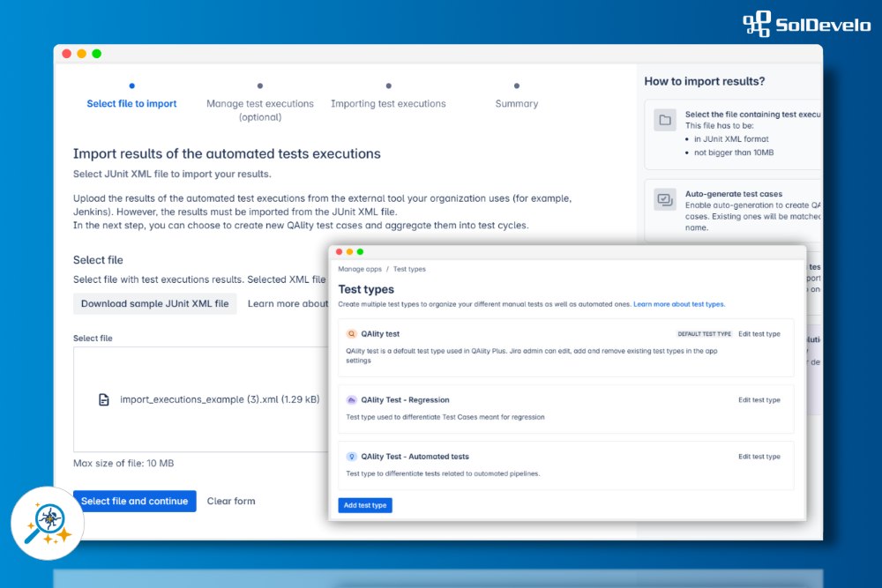The image size is (882, 588).
Task: Click the blue QAlity Test - Automated tests icon
Action: tap(352, 457)
